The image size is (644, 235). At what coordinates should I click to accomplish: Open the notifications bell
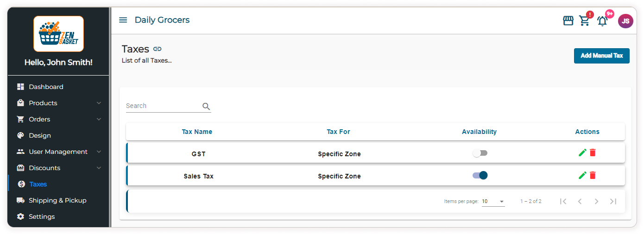(602, 21)
